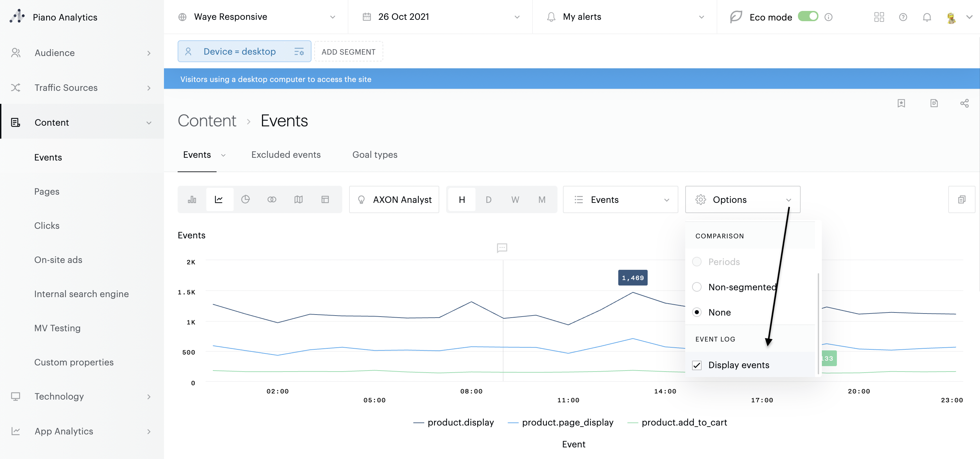Select Non-segmented comparison radio button
The image size is (980, 459).
[696, 287]
